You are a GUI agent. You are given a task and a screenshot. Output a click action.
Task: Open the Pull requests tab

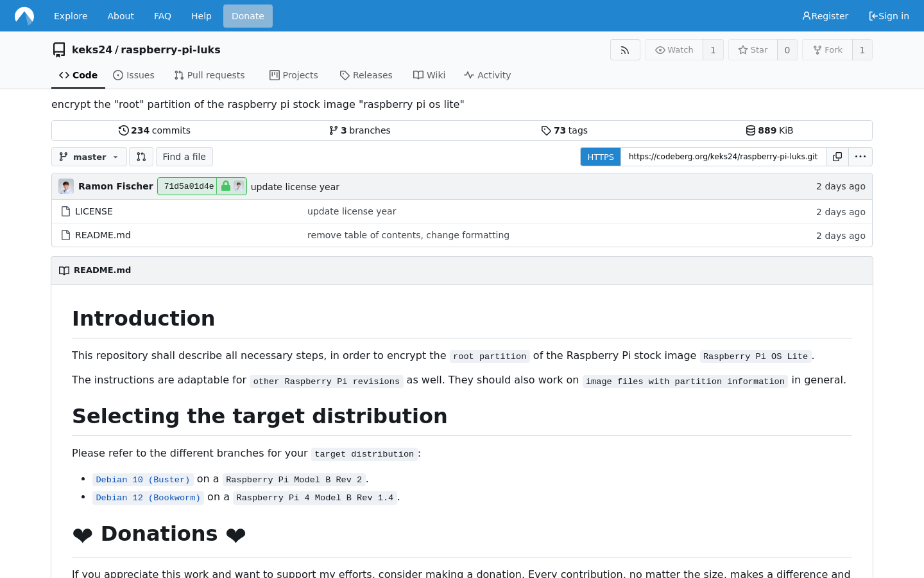(209, 75)
